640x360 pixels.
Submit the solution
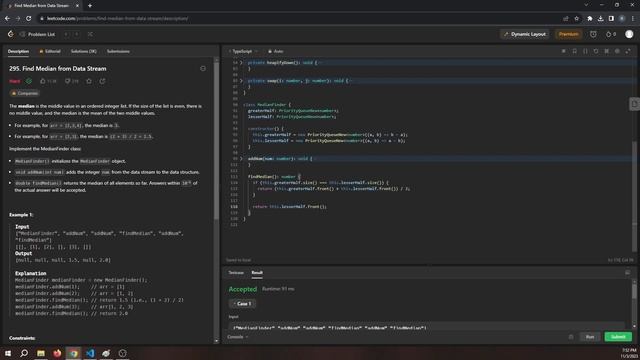(618, 337)
